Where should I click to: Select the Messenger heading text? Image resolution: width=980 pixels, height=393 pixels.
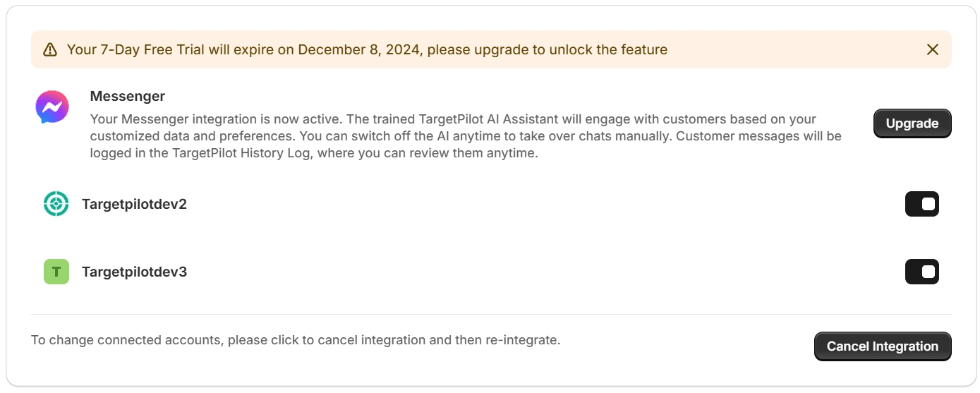point(128,96)
